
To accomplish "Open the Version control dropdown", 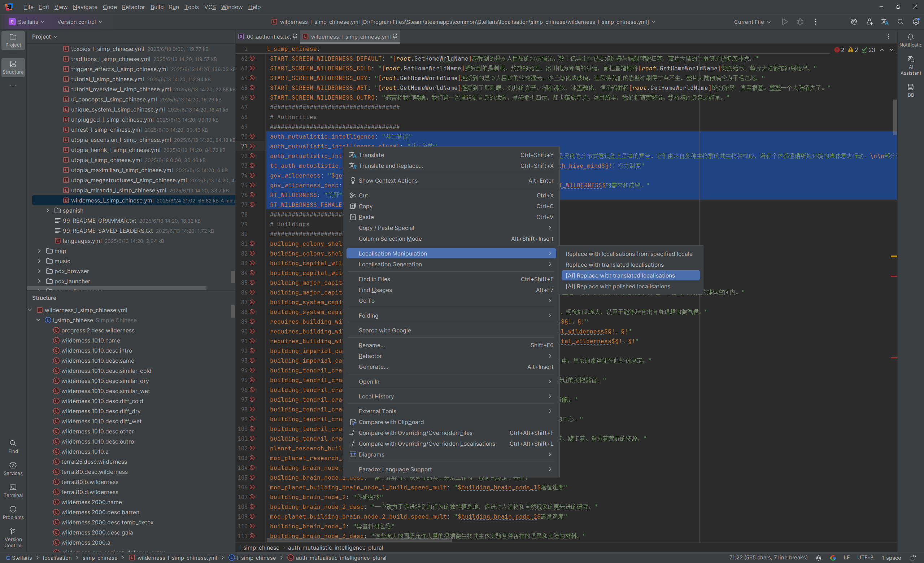I will click(80, 22).
